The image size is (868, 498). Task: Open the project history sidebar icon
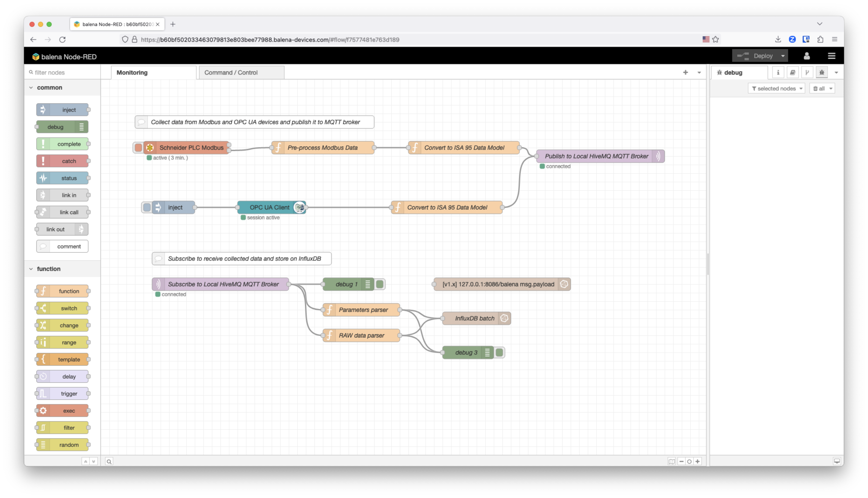click(807, 72)
